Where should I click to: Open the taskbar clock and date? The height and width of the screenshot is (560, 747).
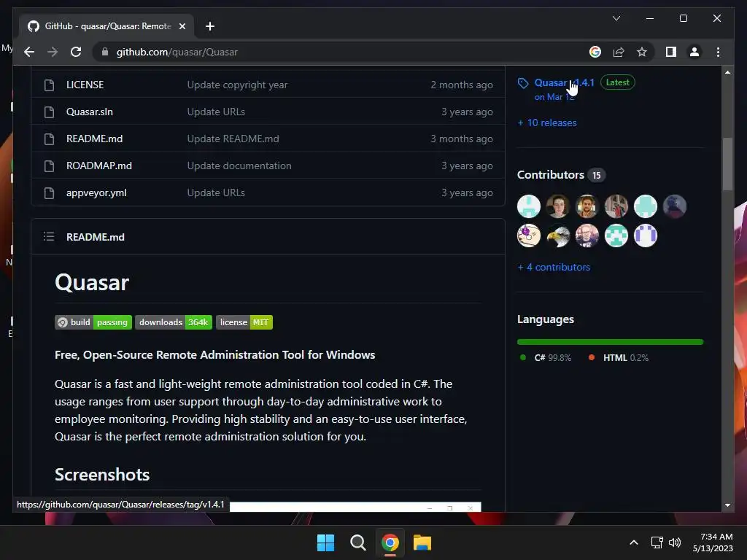(713, 542)
